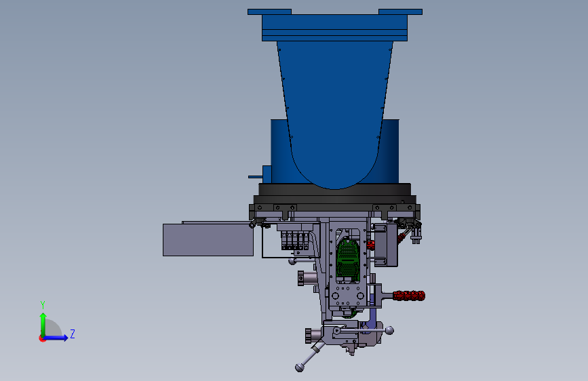The height and width of the screenshot is (381, 588).
Task: Click the green Y axis of the orientation triad
Action: (x=43, y=325)
